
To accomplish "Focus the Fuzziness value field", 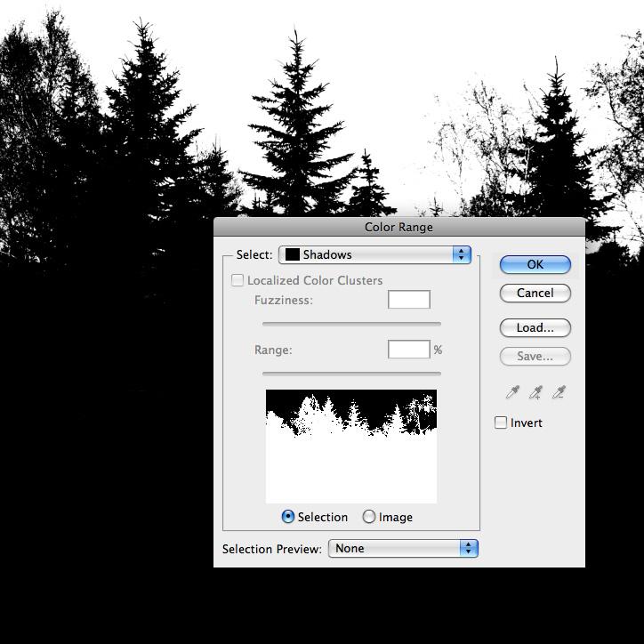I will click(409, 300).
